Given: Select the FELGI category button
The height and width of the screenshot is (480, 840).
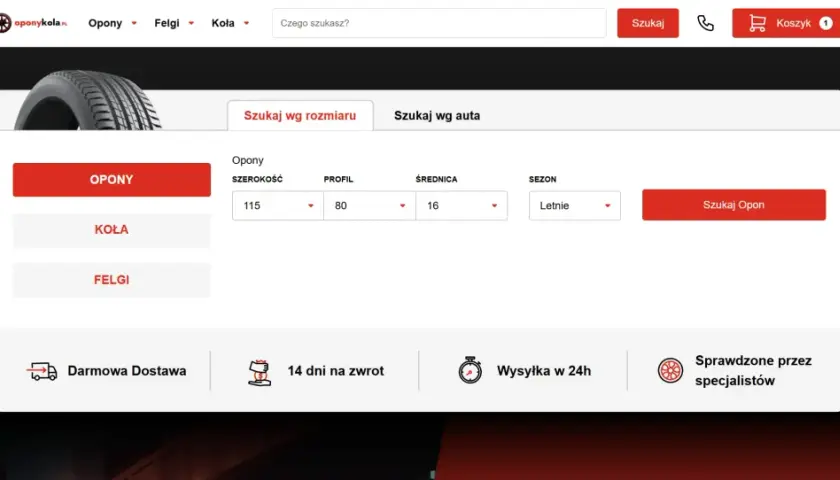Looking at the screenshot, I should coord(111,280).
